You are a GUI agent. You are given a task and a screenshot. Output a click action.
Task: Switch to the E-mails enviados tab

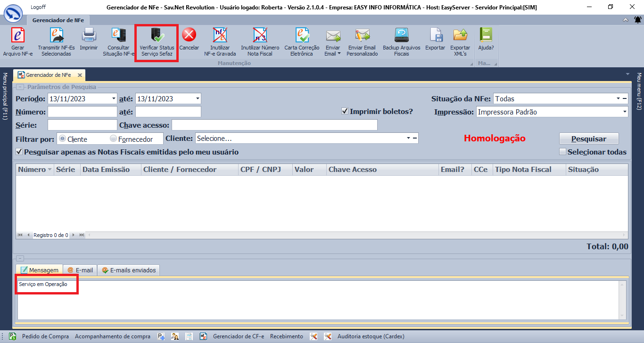128,270
